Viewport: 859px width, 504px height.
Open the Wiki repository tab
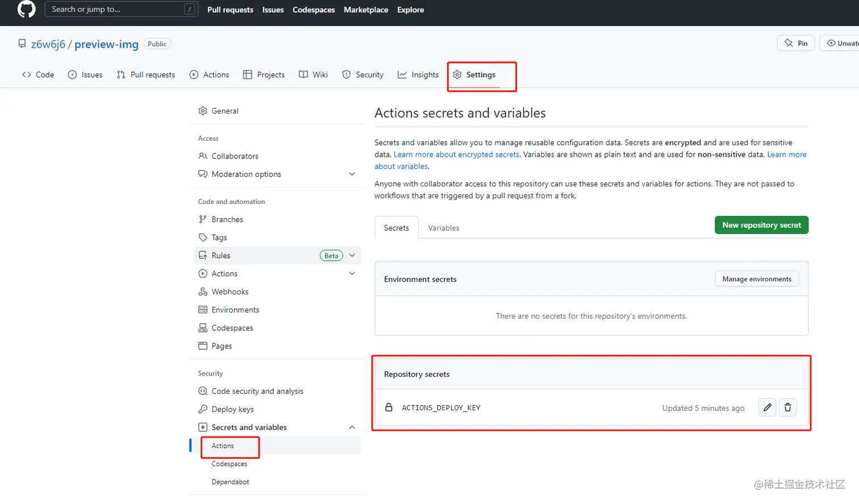(x=314, y=74)
